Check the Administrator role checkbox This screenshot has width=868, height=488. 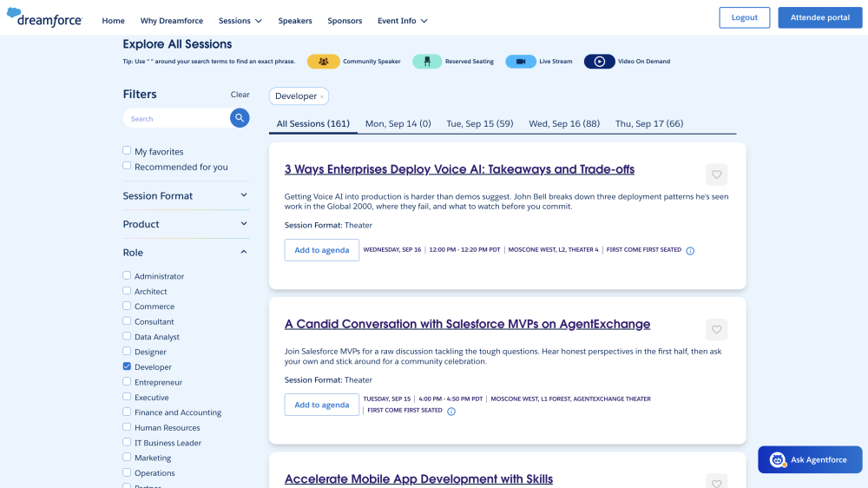pyautogui.click(x=127, y=275)
